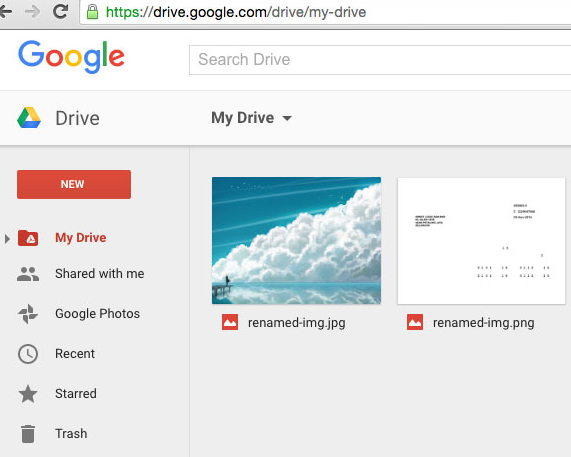Click the green padlock security icon
This screenshot has width=571, height=457.
tap(92, 12)
